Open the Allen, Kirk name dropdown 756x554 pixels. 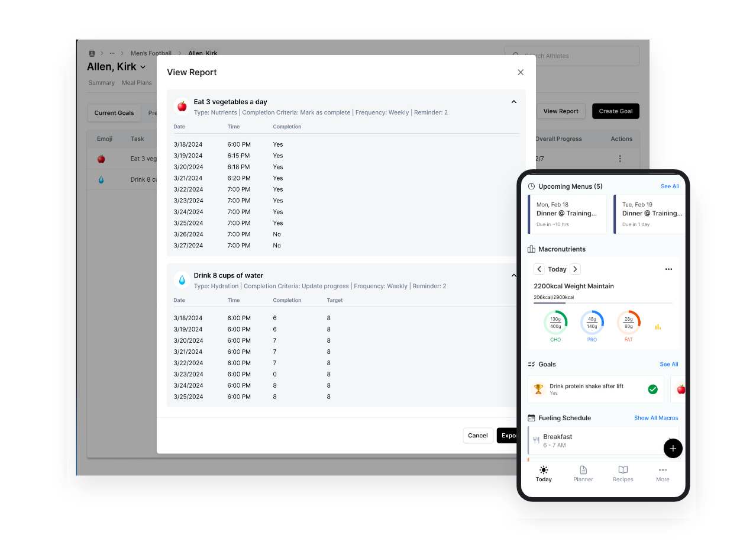143,67
